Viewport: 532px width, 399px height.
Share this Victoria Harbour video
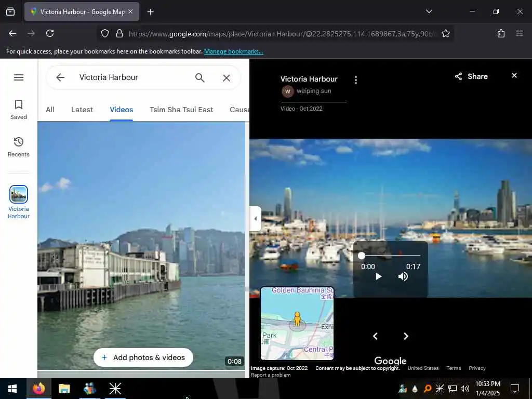(x=471, y=76)
